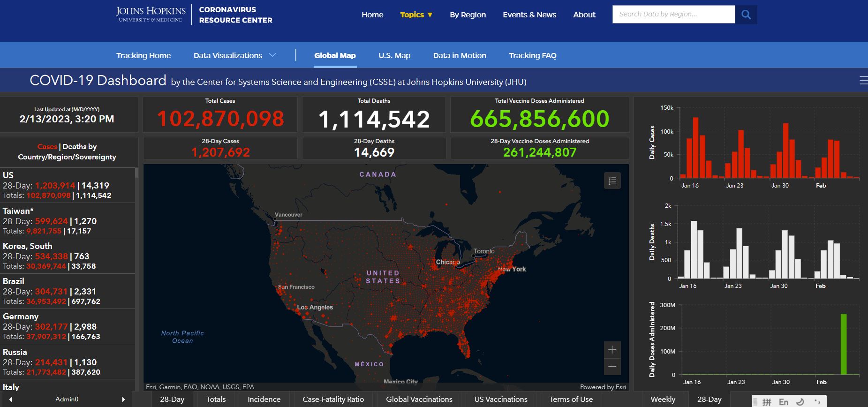Switch to the U.S. Map tab

pos(394,55)
